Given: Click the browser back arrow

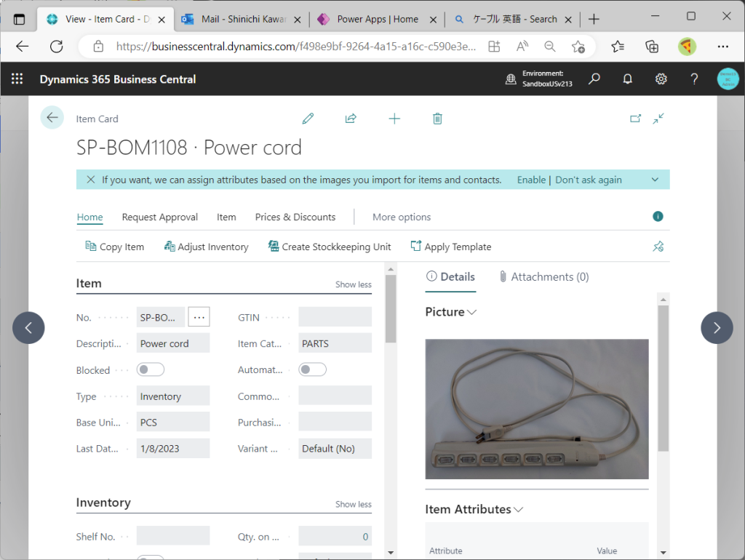Looking at the screenshot, I should point(23,47).
